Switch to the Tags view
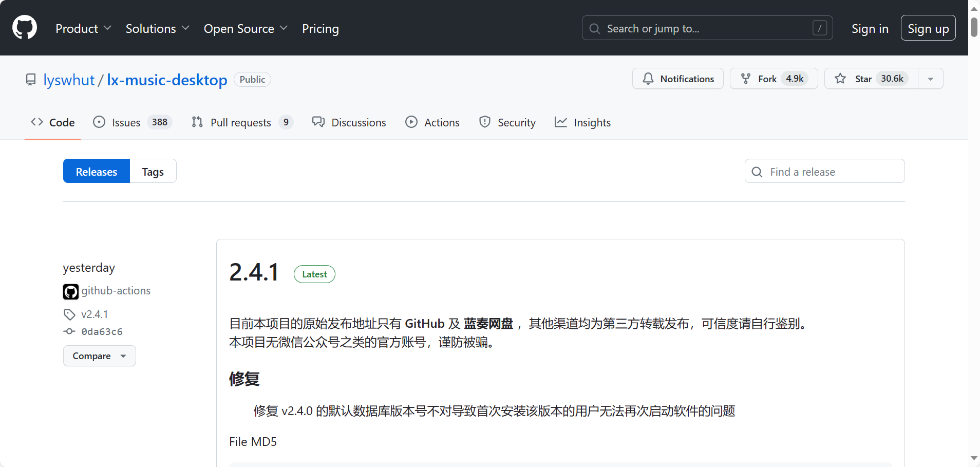The width and height of the screenshot is (980, 467). pyautogui.click(x=153, y=171)
